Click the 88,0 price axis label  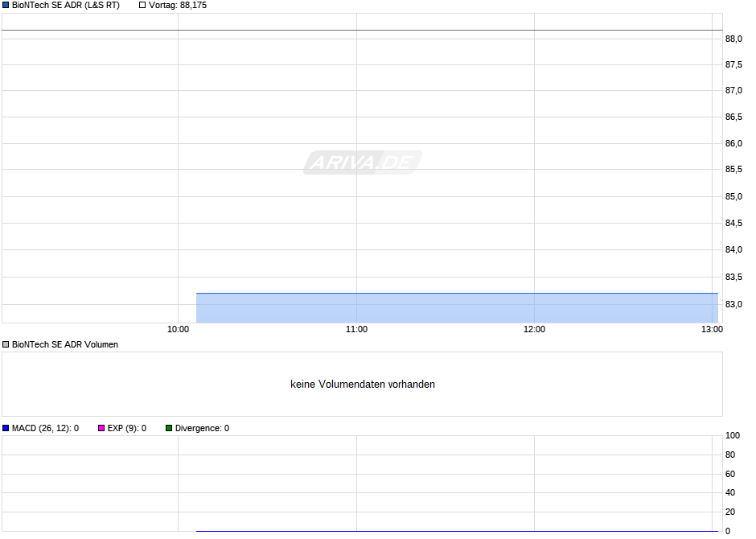[733, 39]
